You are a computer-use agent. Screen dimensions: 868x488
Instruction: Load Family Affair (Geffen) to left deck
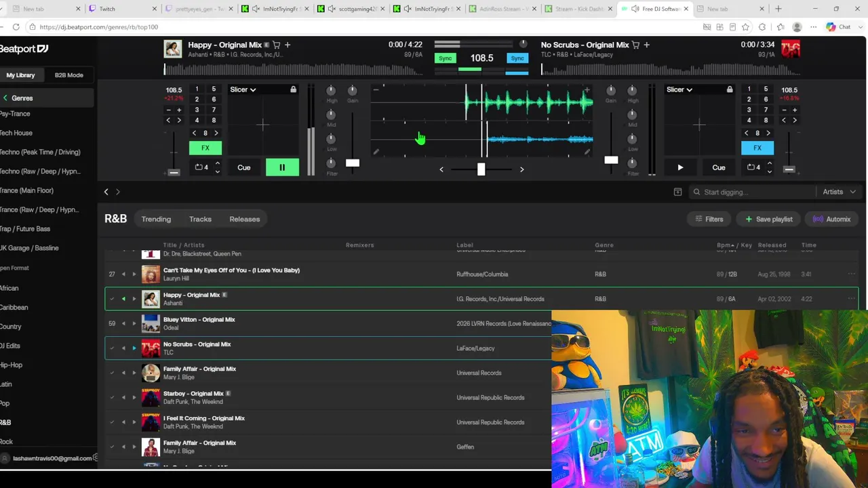123,447
